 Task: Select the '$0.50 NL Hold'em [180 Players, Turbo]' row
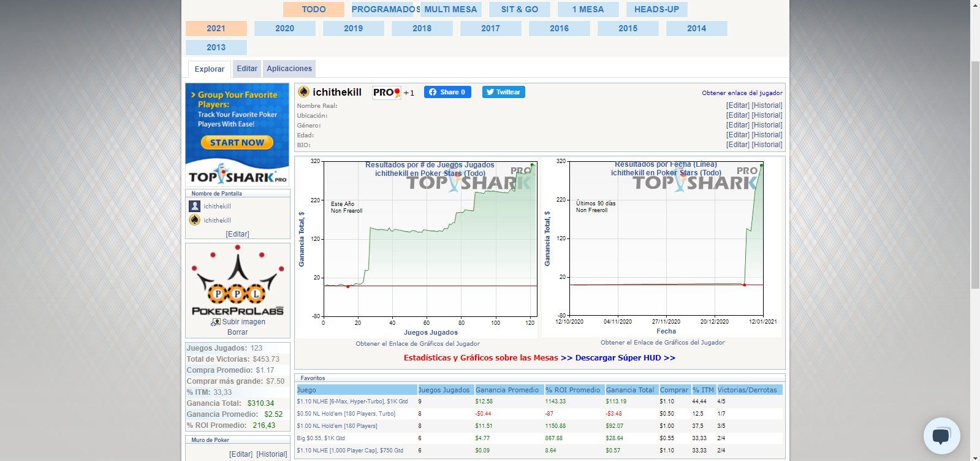539,414
